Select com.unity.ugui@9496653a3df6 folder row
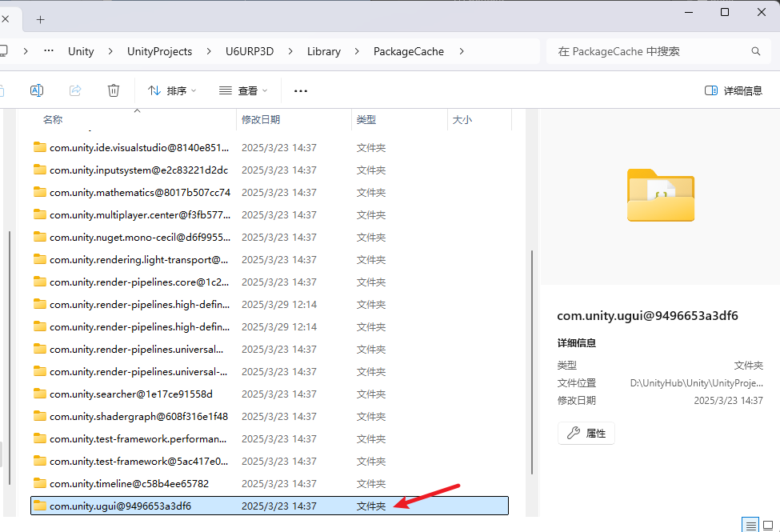Viewport: 780px width, 532px height. (x=269, y=506)
